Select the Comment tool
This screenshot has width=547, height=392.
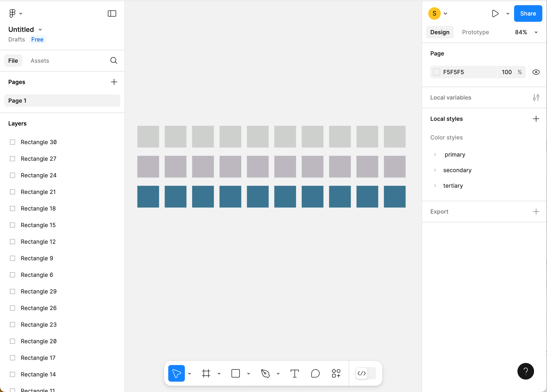tap(315, 373)
